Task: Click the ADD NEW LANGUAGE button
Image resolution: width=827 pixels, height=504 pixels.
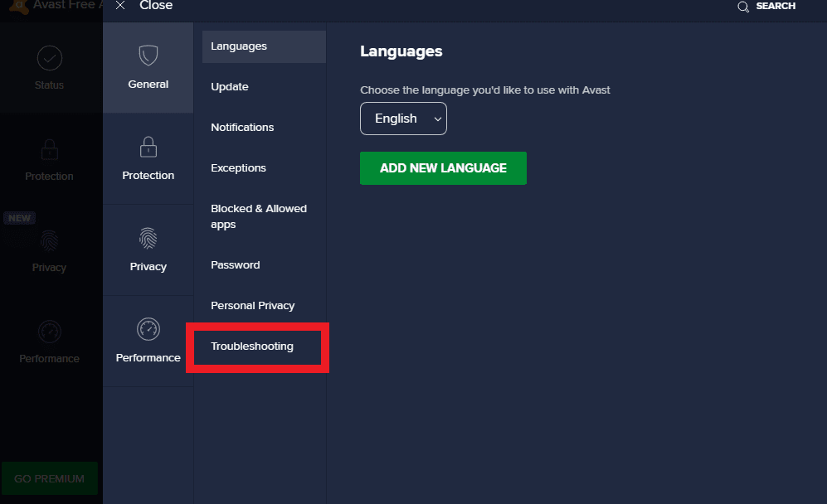Action: 443,168
